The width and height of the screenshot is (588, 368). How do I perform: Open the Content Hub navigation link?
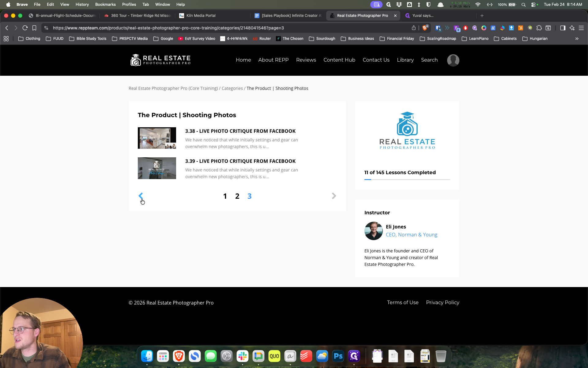point(339,60)
